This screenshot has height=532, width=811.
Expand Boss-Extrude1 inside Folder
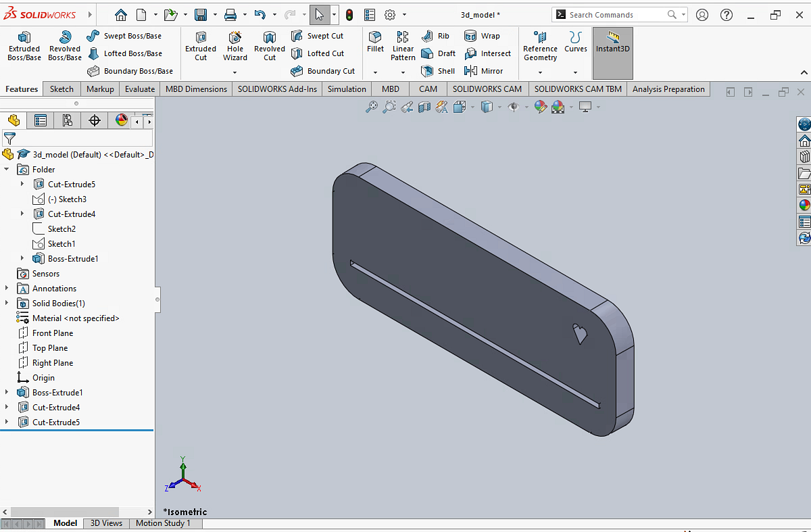[x=22, y=258]
